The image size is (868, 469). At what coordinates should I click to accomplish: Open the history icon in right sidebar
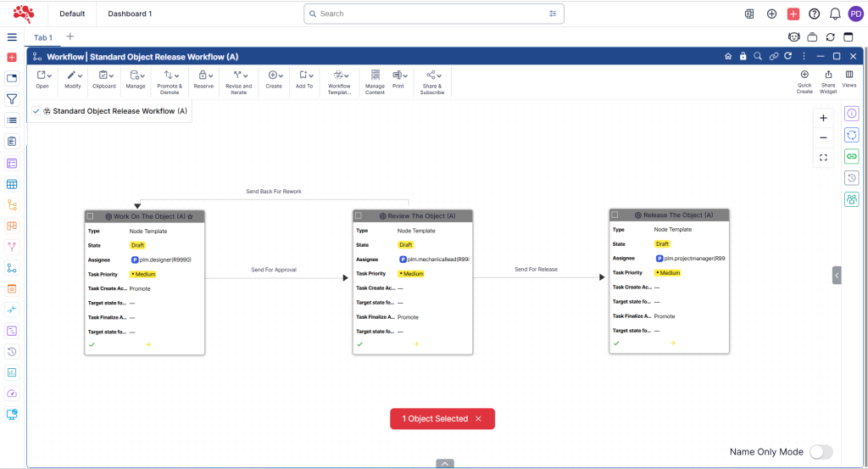852,177
